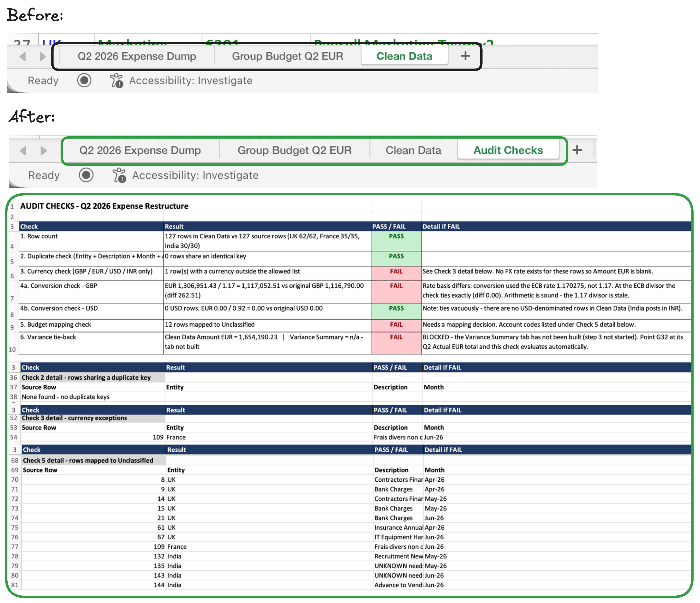Screen dimensions: 700x603
Task: Click 'Check 2 detail - rows sharing a duplicate key'
Action: pos(93,377)
